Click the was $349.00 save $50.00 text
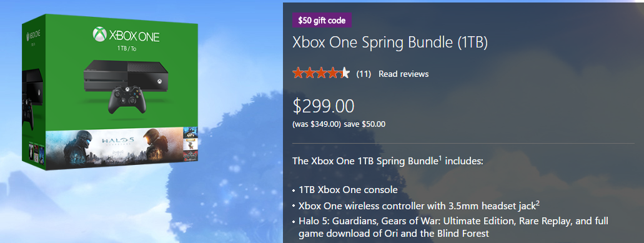Image resolution: width=644 pixels, height=243 pixels. tap(339, 124)
